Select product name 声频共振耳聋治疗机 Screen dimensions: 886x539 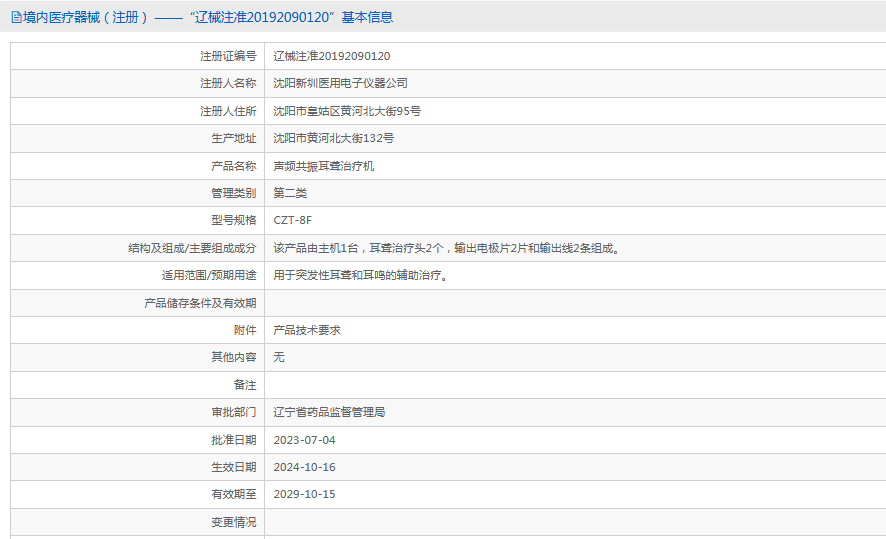(x=323, y=166)
